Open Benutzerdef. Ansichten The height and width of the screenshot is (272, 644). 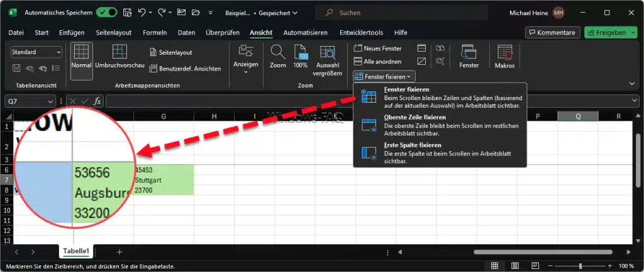(185, 69)
